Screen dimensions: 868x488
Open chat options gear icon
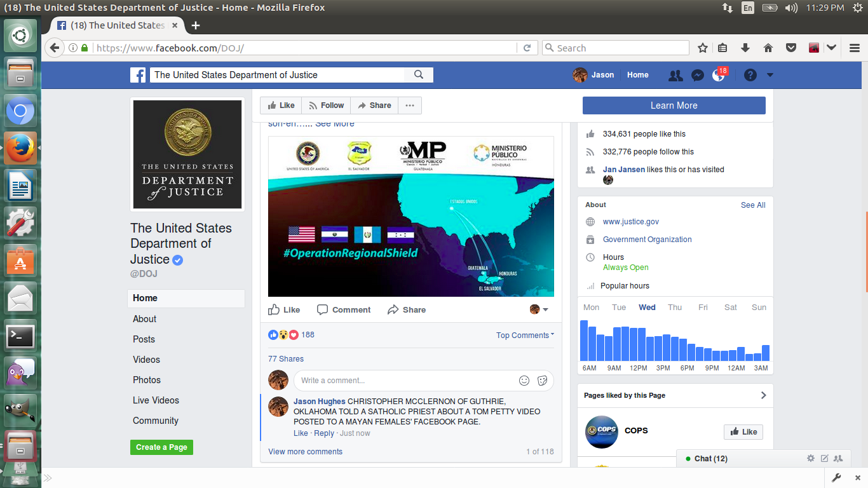click(x=811, y=458)
